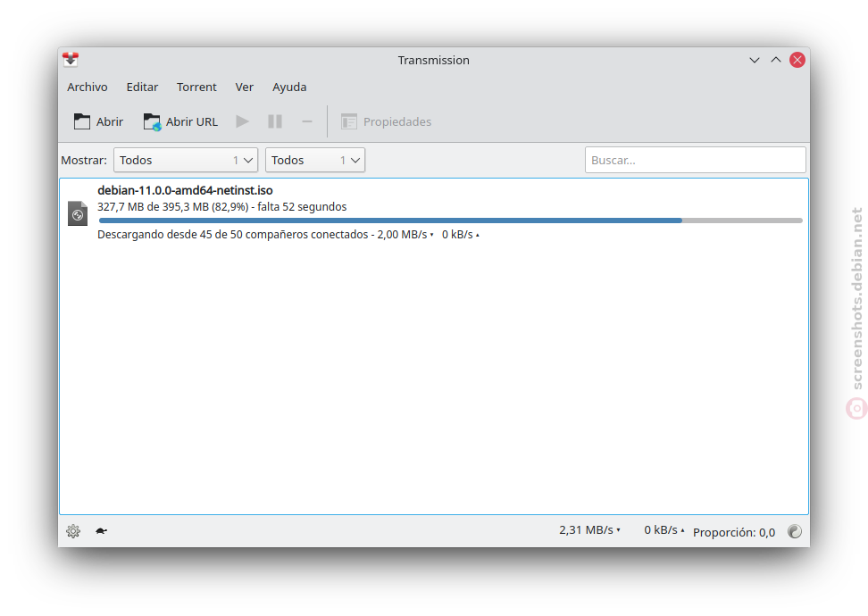Click the 0 kB/s upload speed in status bar
Image resolution: width=868 pixels, height=616 pixels.
(x=664, y=530)
